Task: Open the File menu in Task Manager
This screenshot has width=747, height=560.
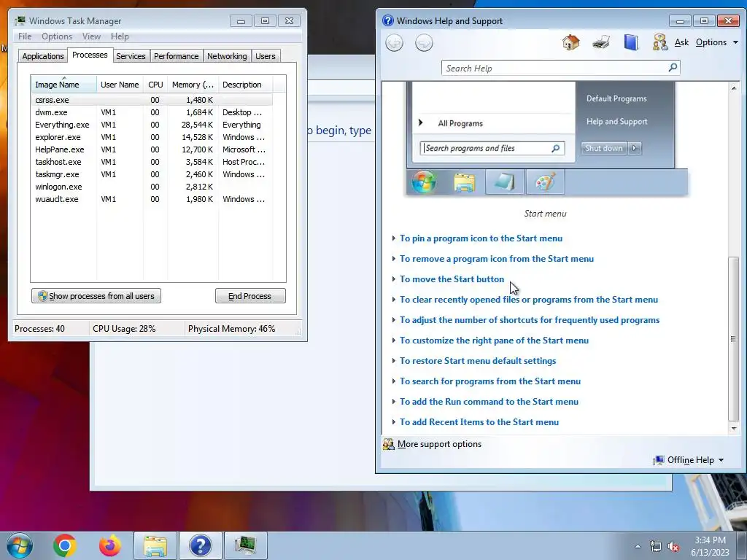Action: click(x=25, y=36)
